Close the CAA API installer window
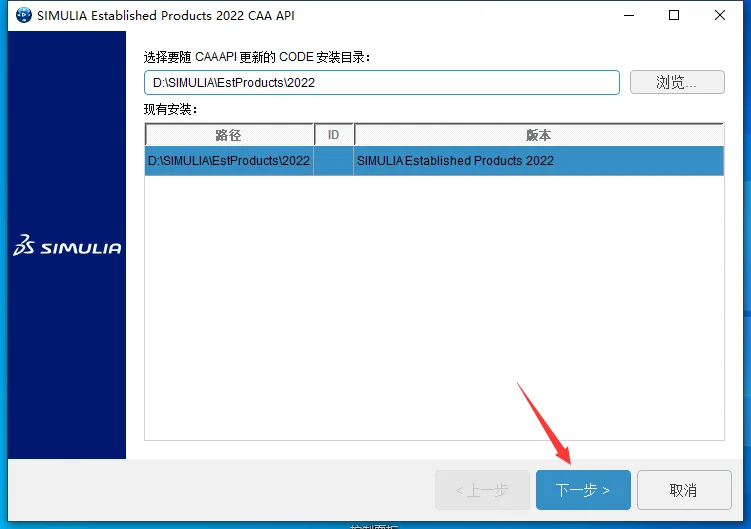Image resolution: width=751 pixels, height=529 pixels. (x=719, y=15)
